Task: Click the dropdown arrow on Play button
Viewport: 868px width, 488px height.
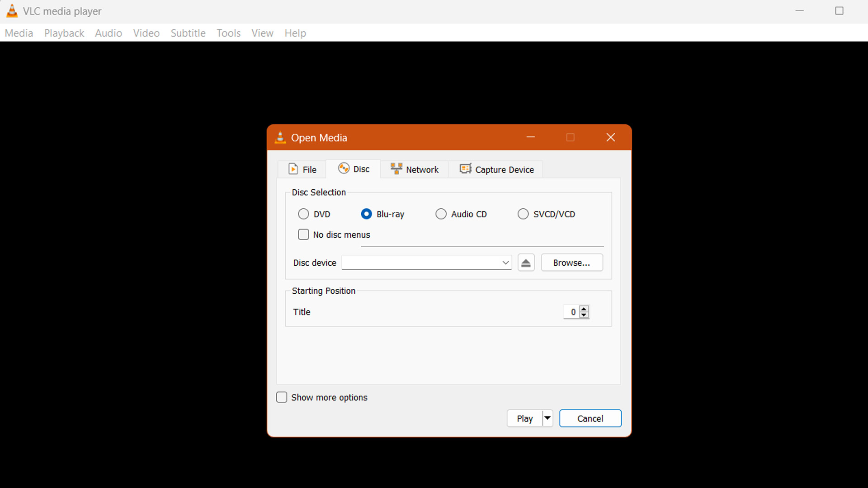Action: (x=547, y=418)
